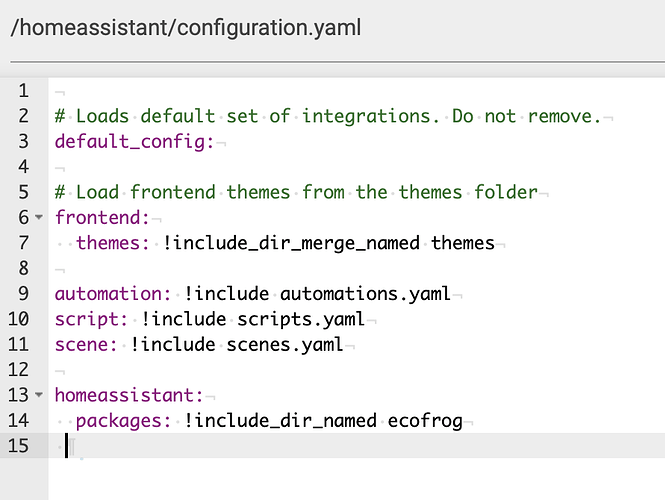The width and height of the screenshot is (665, 500).
Task: Collapse the homeassistant block fold arrow
Action: pos(39,395)
